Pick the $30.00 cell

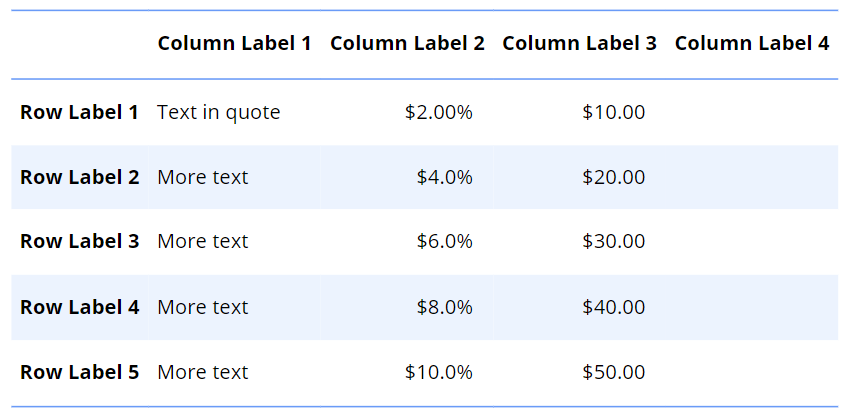(x=613, y=242)
